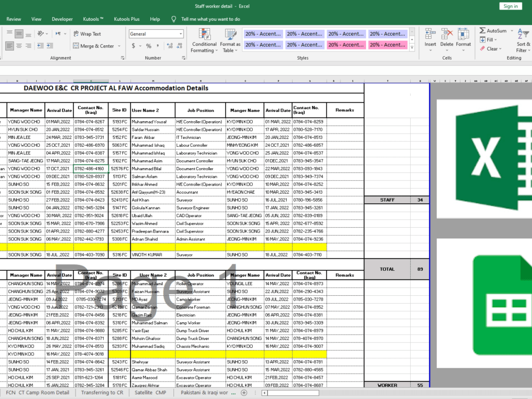Switch to the Developer ribbon tab
This screenshot has width=532, height=399.
62,18
